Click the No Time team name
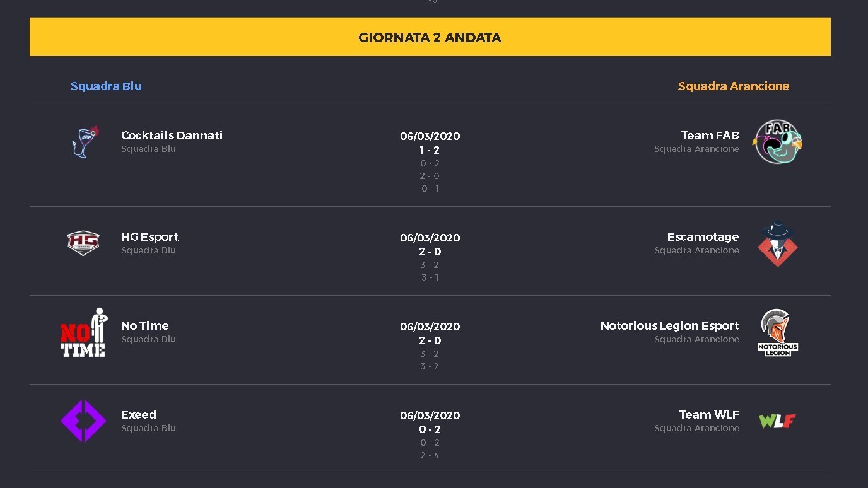Image resolution: width=868 pixels, height=488 pixels. 144,325
